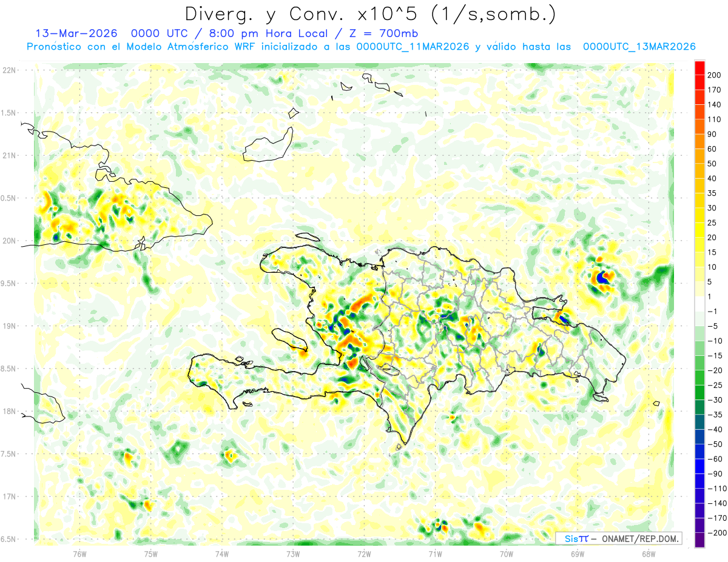Pick the white swatch between 1 and -1
Image resolution: width=728 pixels, height=562 pixels.
coord(699,304)
